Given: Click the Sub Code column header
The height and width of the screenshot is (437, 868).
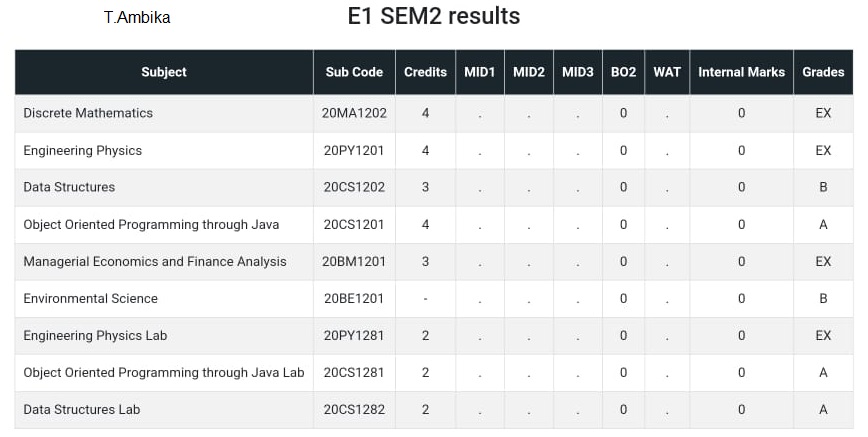Looking at the screenshot, I should click(x=354, y=72).
